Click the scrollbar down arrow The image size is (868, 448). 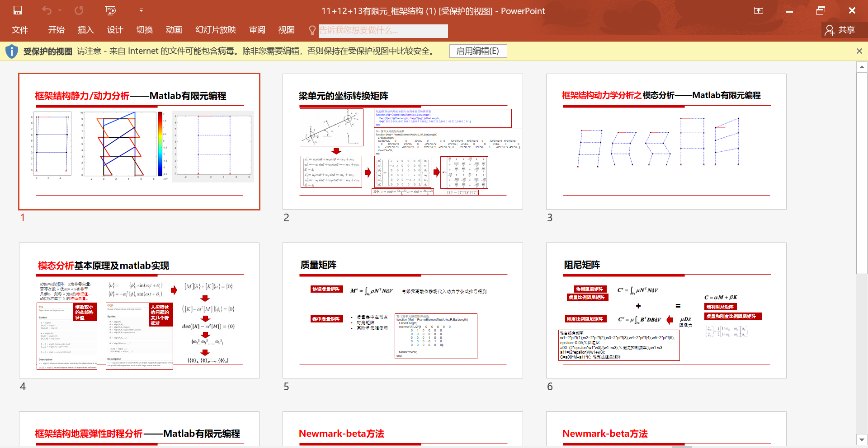tap(862, 439)
